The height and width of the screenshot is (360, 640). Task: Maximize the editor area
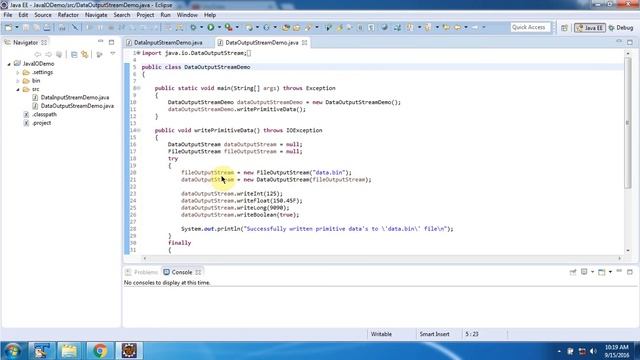point(630,42)
